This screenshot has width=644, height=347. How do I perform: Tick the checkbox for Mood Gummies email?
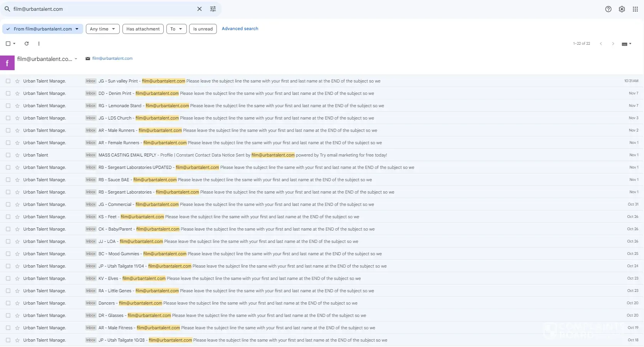[8, 254]
